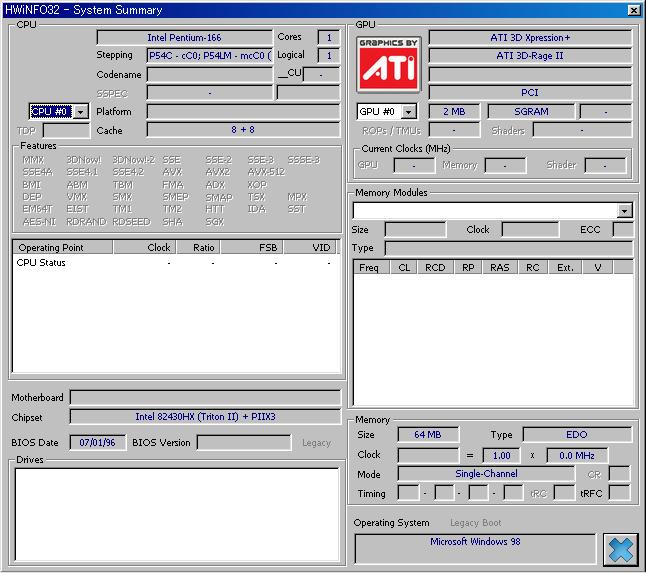The height and width of the screenshot is (573, 646).
Task: Click inside the empty Drives list
Action: coord(177,515)
